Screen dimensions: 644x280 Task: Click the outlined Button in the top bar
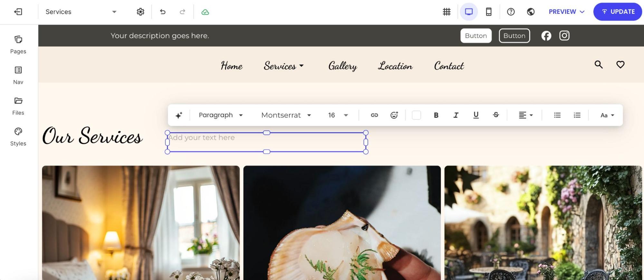point(514,36)
